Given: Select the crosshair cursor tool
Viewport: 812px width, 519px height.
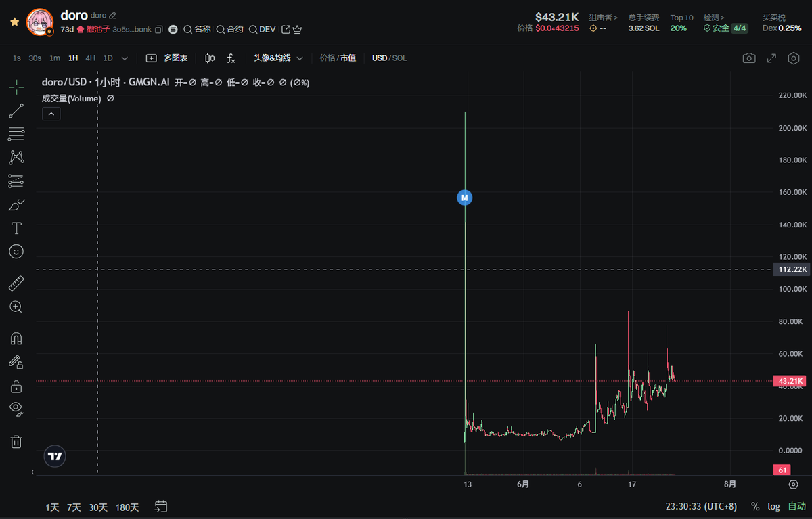Looking at the screenshot, I should (x=16, y=87).
